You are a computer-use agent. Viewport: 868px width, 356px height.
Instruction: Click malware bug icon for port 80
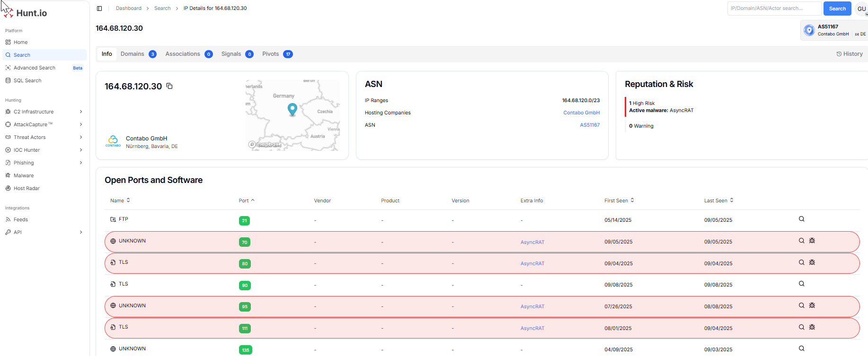(812, 262)
